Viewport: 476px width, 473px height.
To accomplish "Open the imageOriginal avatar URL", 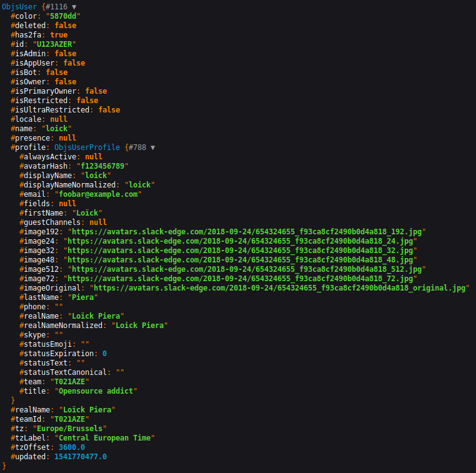I will pyautogui.click(x=280, y=288).
